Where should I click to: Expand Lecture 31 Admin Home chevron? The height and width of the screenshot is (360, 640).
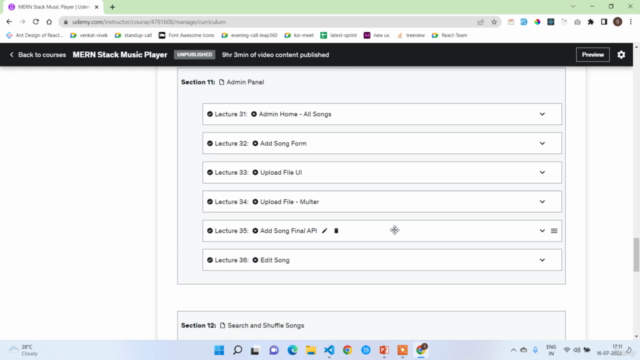542,114
